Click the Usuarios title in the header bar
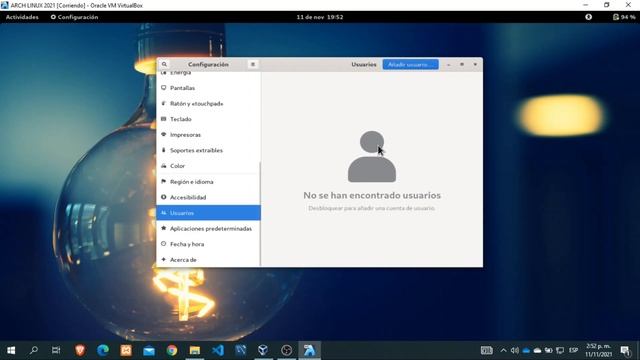The height and width of the screenshot is (360, 640). (x=364, y=64)
